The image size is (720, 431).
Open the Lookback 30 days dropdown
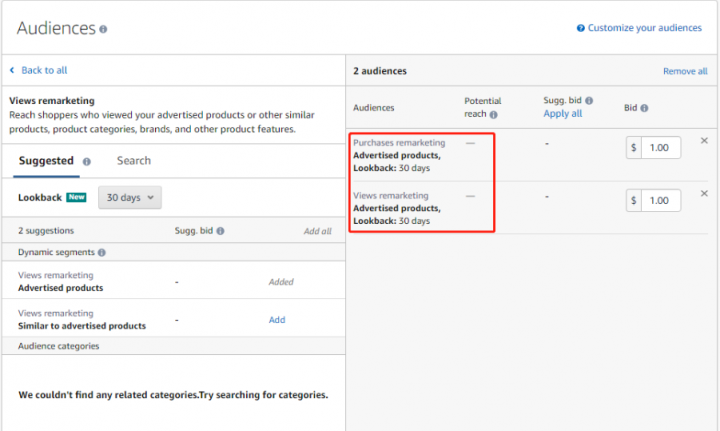coord(130,198)
